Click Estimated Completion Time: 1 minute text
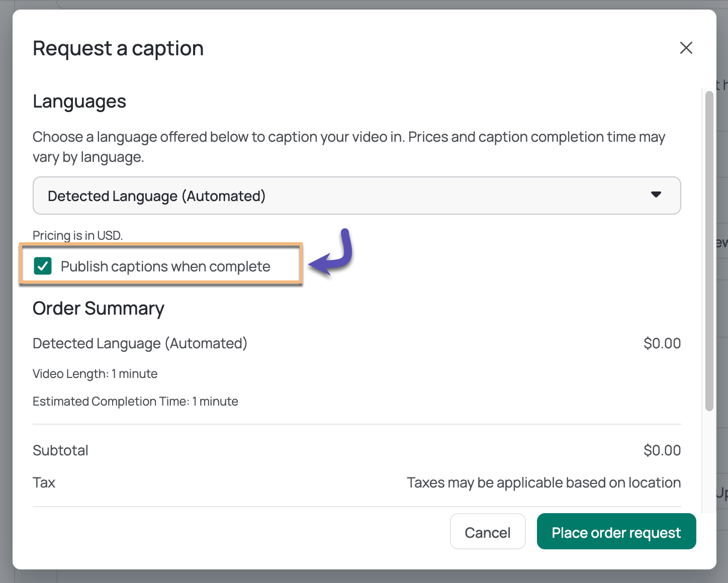The height and width of the screenshot is (583, 728). coord(135,401)
